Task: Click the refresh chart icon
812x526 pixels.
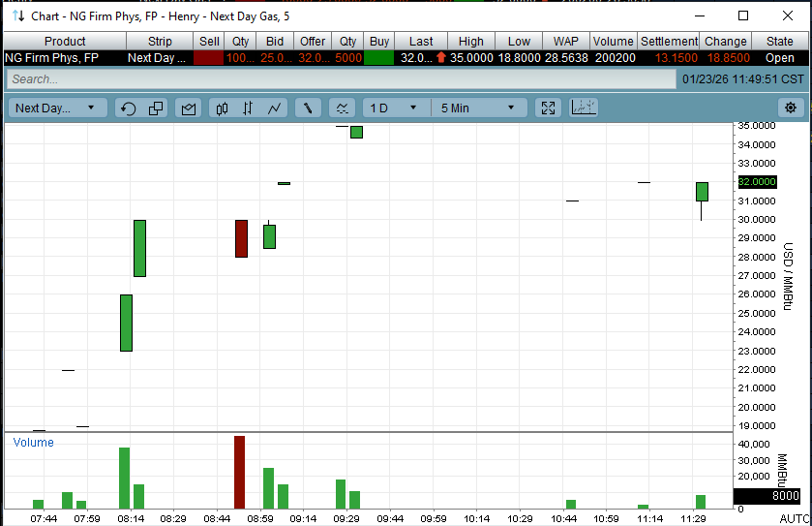Action: pyautogui.click(x=129, y=108)
